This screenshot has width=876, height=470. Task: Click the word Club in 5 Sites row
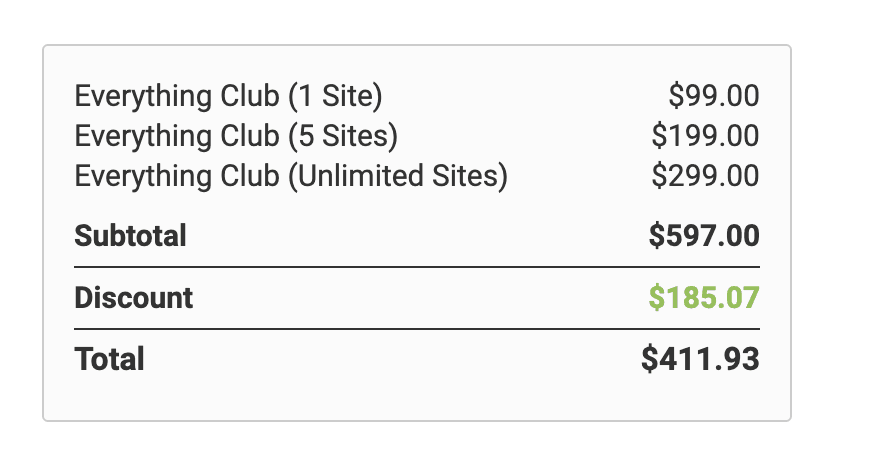(250, 136)
